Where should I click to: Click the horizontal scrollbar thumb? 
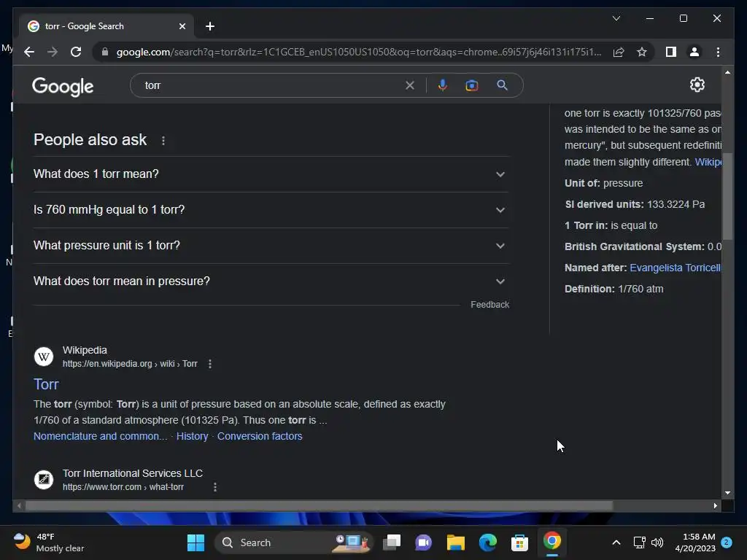pos(320,506)
